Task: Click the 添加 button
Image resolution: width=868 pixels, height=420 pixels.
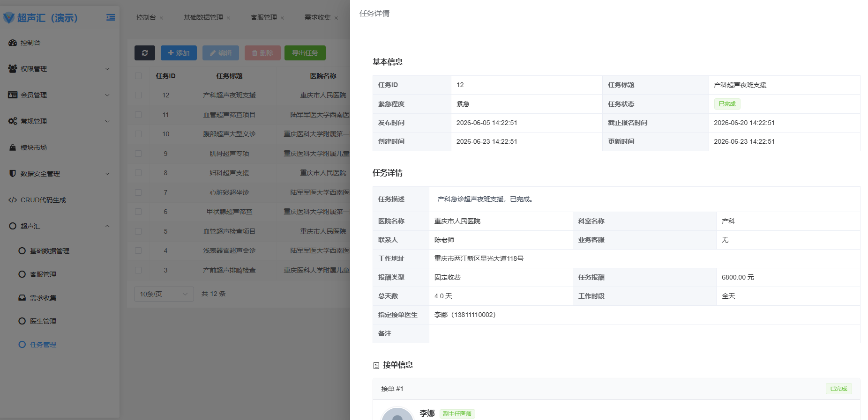Action: click(179, 53)
